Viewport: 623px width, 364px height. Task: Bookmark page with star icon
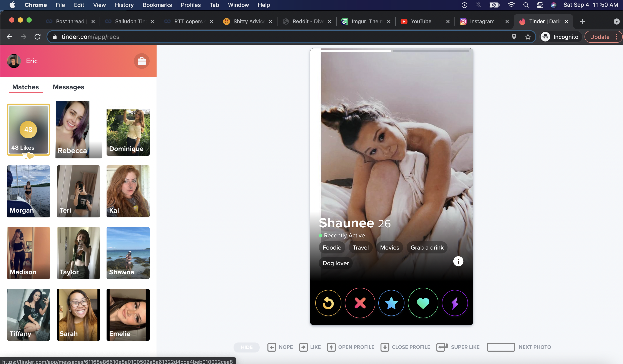(528, 37)
